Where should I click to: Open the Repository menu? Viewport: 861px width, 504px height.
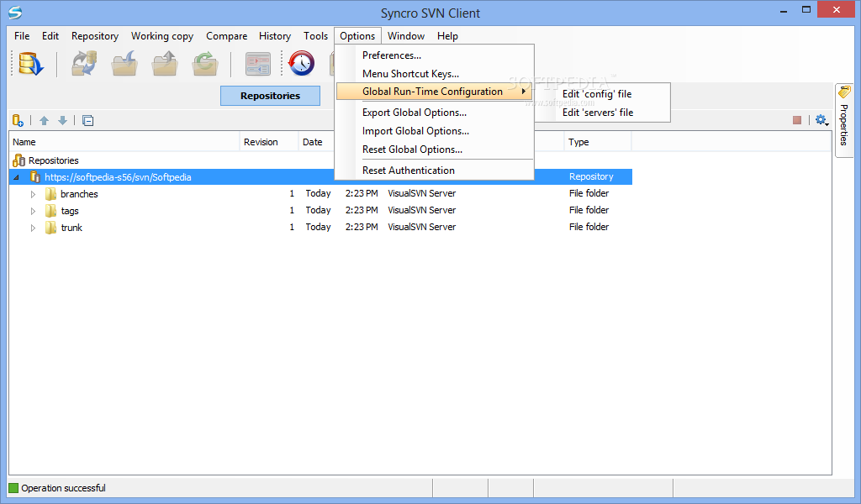point(95,35)
